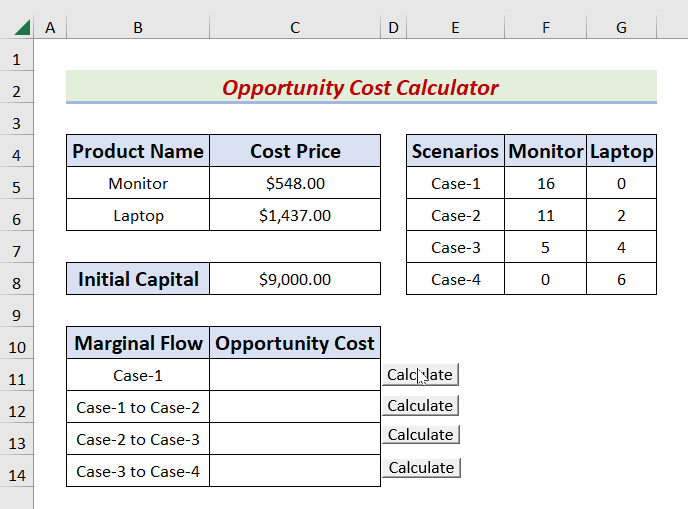Select Opportunity Cost cell for Case-3 to Case-4
This screenshot has width=688, height=509.
click(x=295, y=471)
